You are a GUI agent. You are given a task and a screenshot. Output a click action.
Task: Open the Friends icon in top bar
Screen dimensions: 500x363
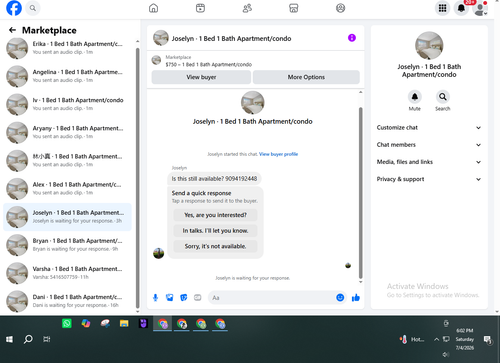(x=247, y=8)
